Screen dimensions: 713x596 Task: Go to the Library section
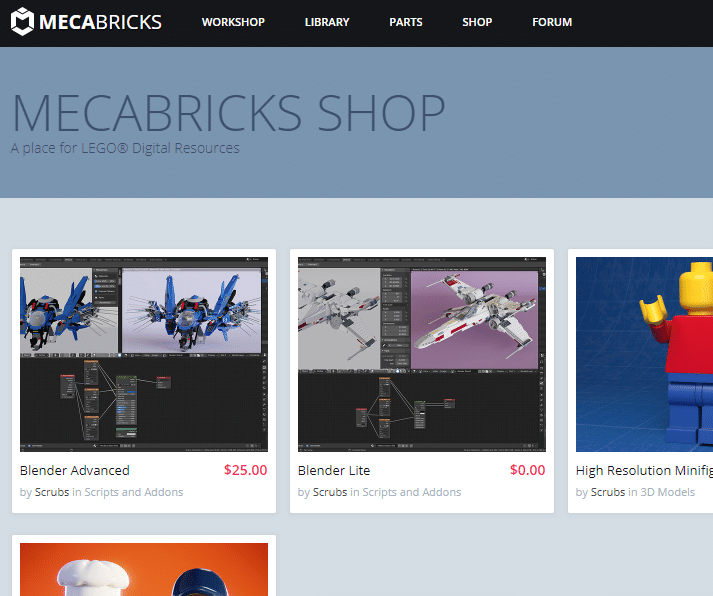327,22
